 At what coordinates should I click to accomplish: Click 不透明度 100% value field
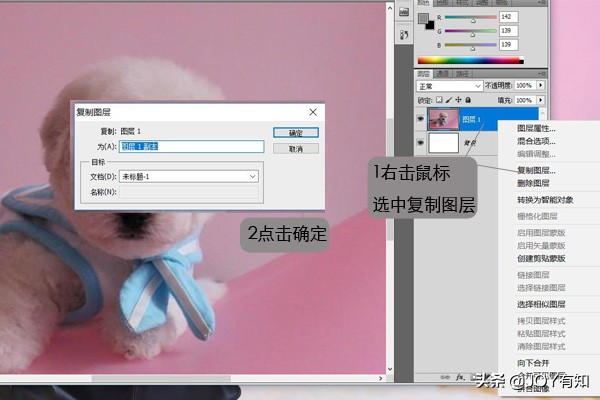coord(525,85)
